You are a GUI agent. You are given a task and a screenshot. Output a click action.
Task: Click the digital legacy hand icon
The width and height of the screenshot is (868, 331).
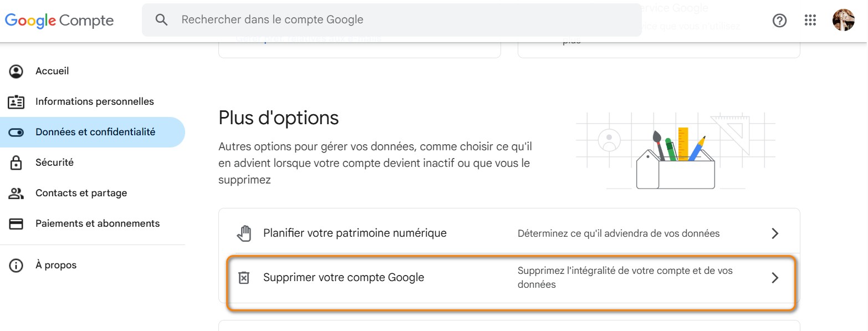243,233
